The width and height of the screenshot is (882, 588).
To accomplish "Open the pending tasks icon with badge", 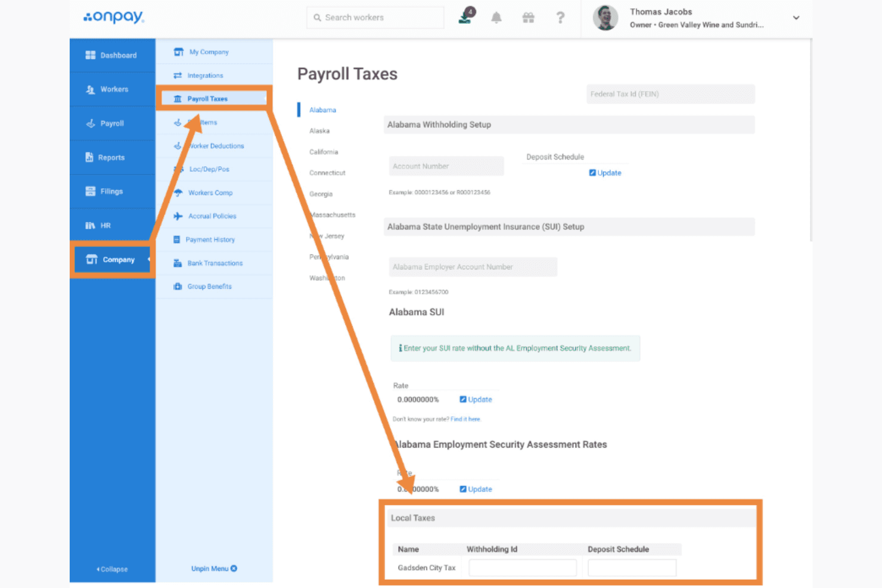I will [x=467, y=16].
